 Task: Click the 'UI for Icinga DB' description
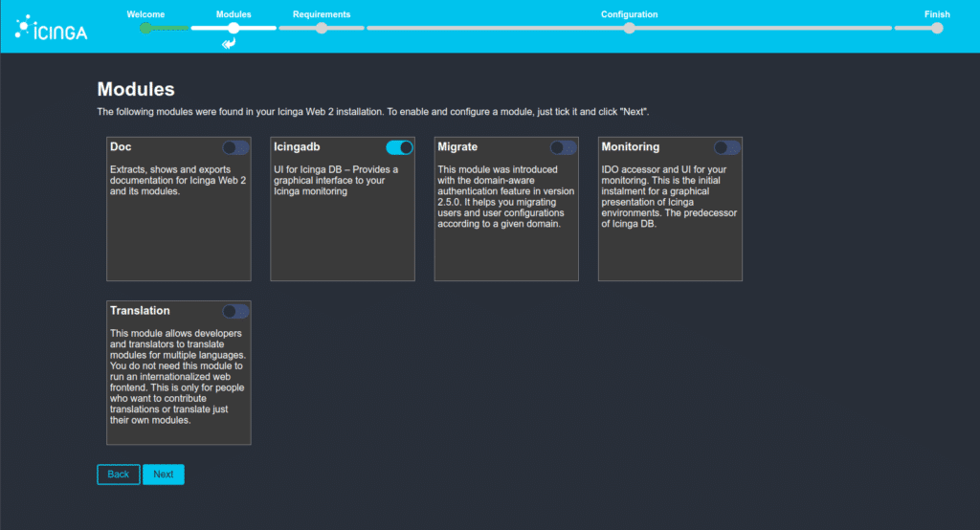pos(336,181)
